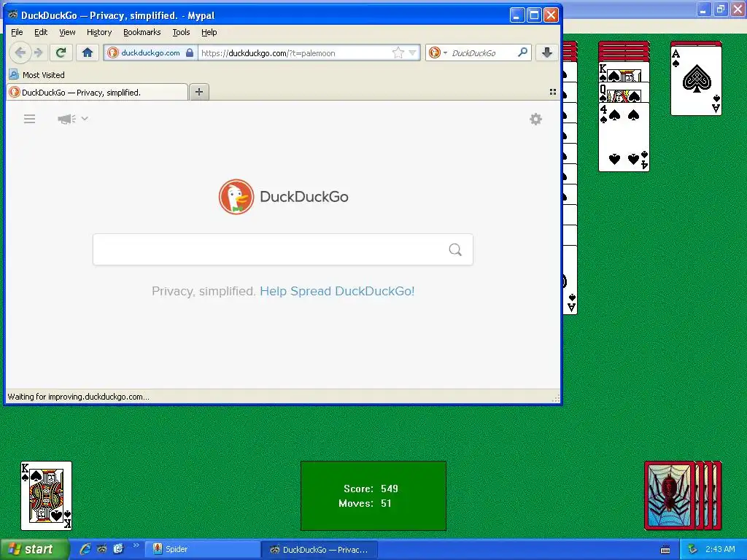This screenshot has height=560, width=747.
Task: Open a new tab with plus button
Action: pos(199,92)
